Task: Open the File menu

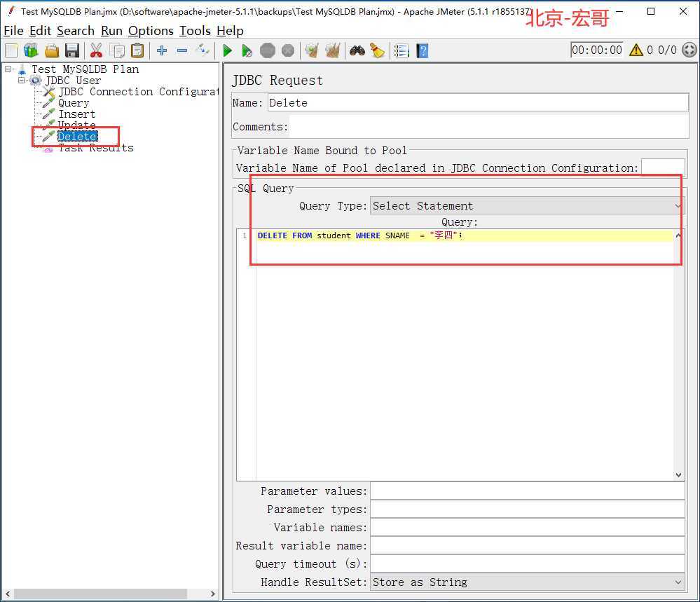Action: [x=13, y=31]
